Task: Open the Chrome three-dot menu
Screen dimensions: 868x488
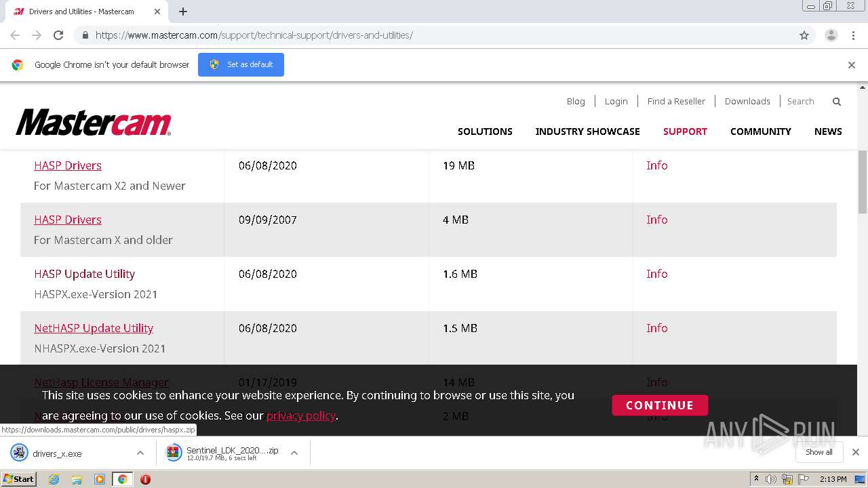Action: click(x=853, y=35)
